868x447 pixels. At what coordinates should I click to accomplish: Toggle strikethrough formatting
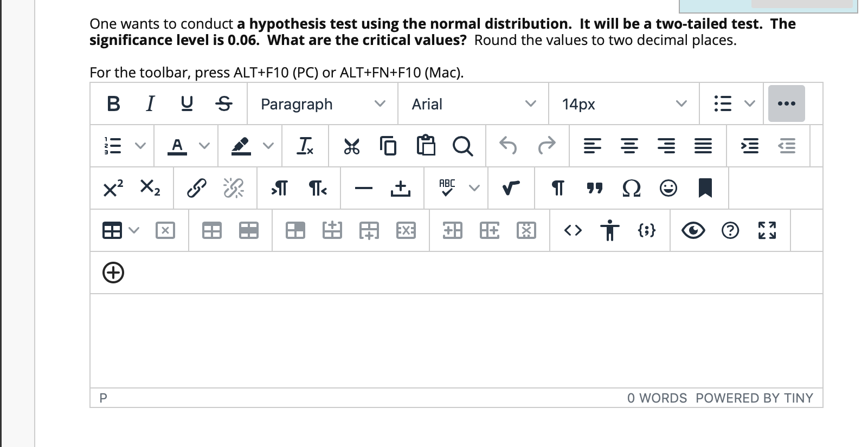point(223,103)
